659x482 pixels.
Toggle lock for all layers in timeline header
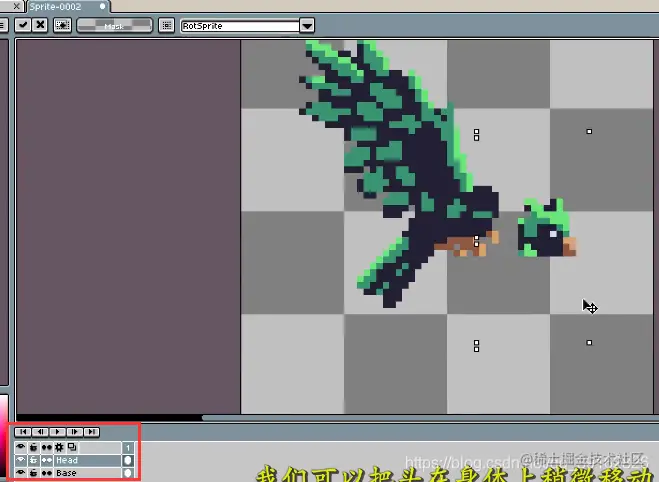tap(33, 447)
